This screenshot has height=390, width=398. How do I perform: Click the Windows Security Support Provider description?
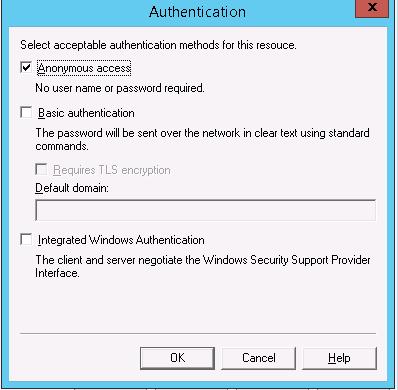pos(203,266)
